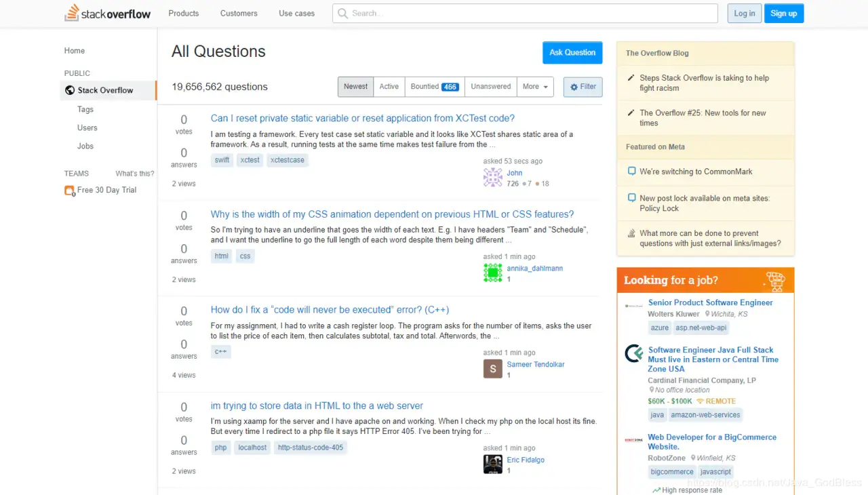Open the Products menu
868x495 pixels.
click(x=184, y=14)
